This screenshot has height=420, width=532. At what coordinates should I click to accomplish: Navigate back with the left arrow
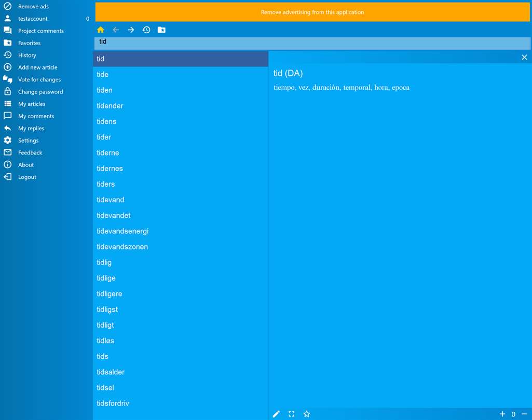(116, 30)
